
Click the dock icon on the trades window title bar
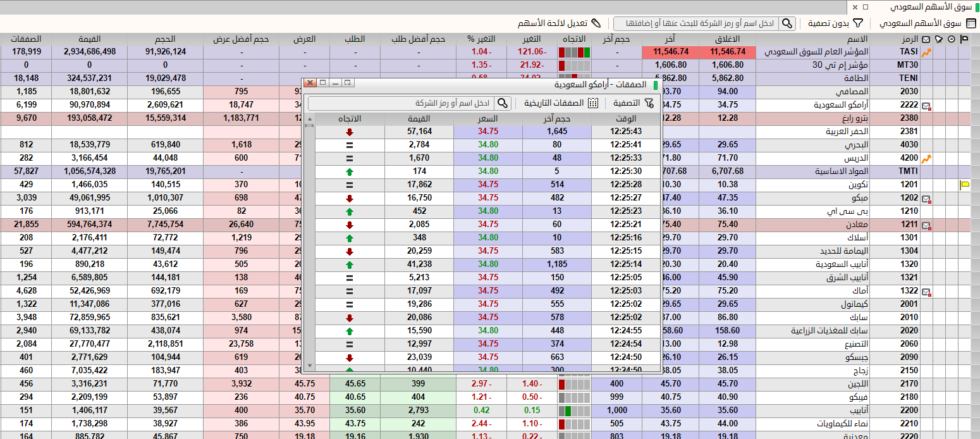(x=347, y=83)
